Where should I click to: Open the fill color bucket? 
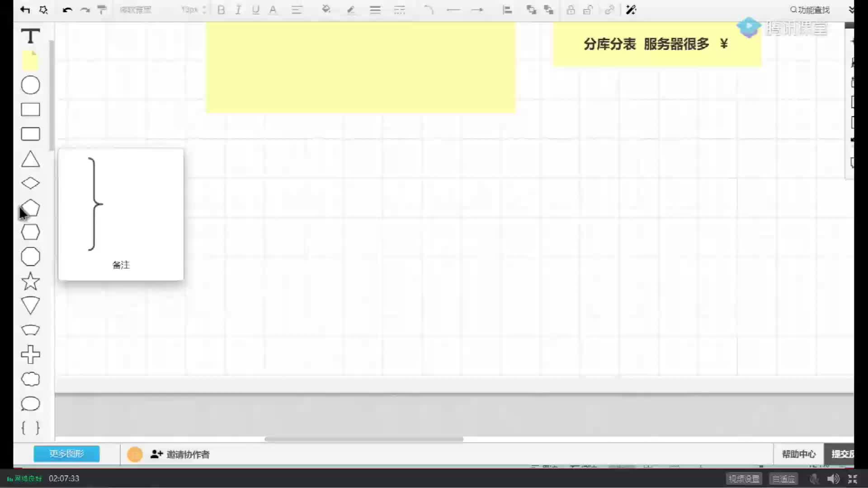(x=326, y=10)
